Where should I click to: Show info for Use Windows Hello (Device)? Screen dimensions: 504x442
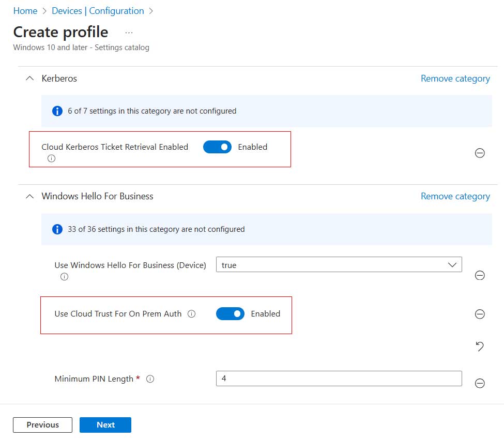tap(64, 277)
